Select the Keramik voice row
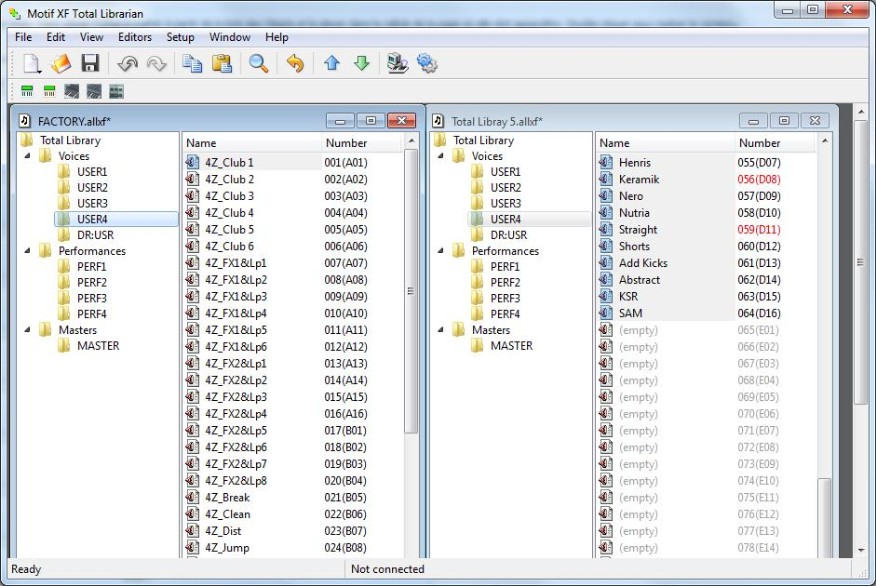 tap(706, 179)
